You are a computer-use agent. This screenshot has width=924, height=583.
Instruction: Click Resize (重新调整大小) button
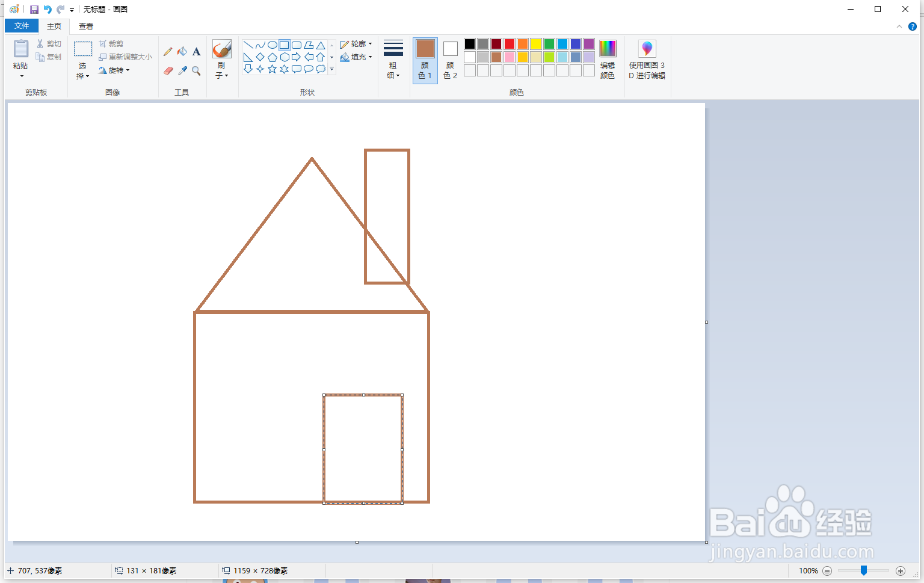126,57
